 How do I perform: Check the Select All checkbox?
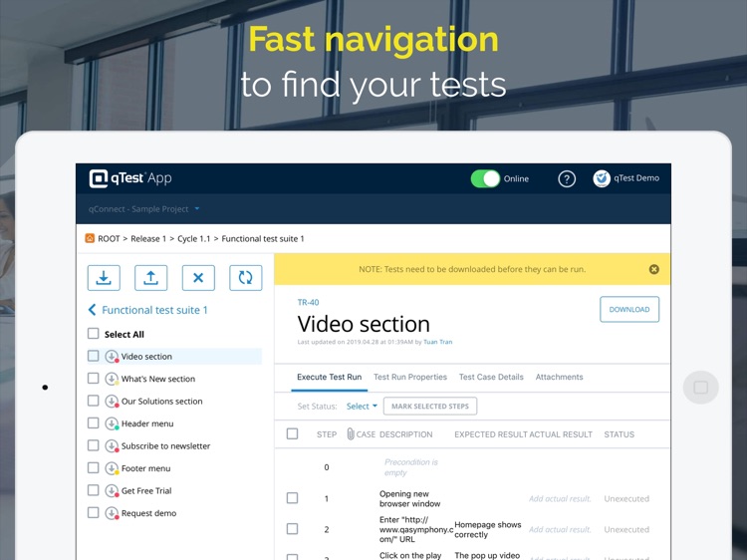(94, 334)
